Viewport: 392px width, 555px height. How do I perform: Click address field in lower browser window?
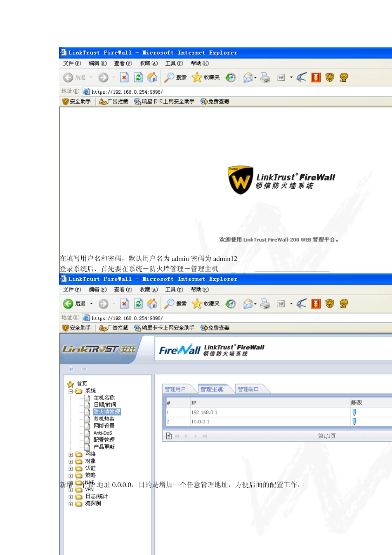tap(237, 318)
